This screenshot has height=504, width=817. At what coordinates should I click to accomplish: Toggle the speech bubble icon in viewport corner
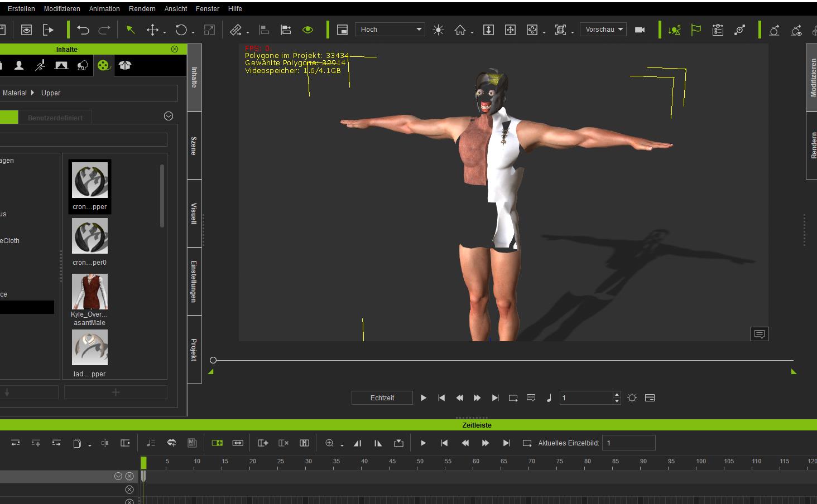(x=760, y=334)
